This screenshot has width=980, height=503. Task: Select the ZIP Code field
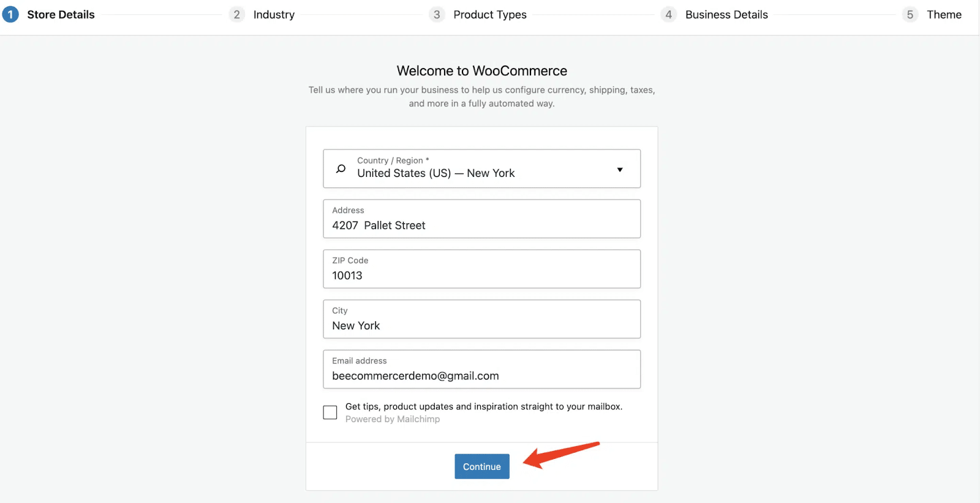pos(482,269)
